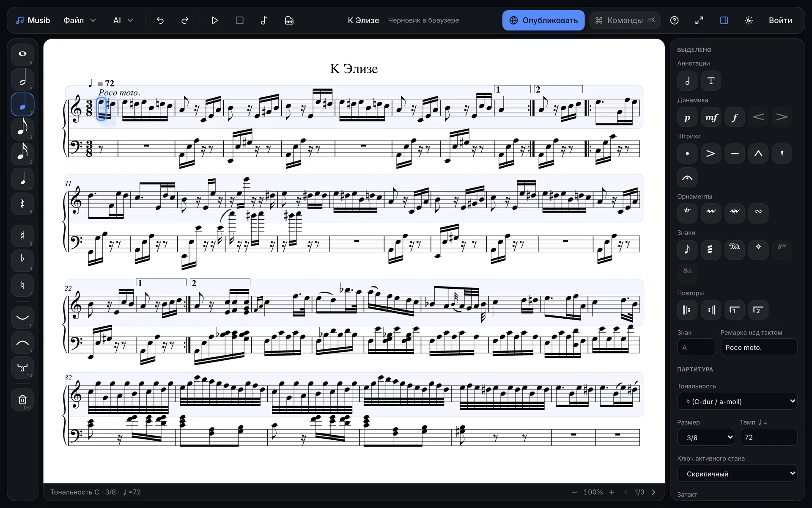Apply the flat accidental
The image size is (812, 508).
pos(22,260)
